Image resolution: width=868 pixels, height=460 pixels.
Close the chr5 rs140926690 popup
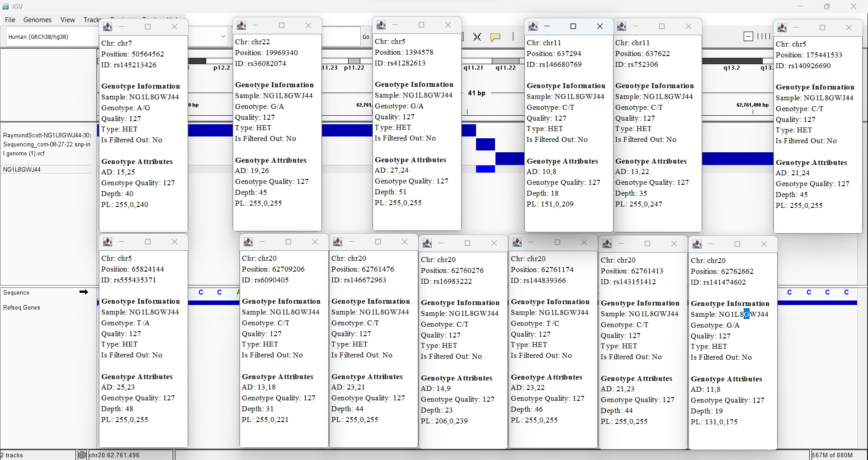point(849,28)
